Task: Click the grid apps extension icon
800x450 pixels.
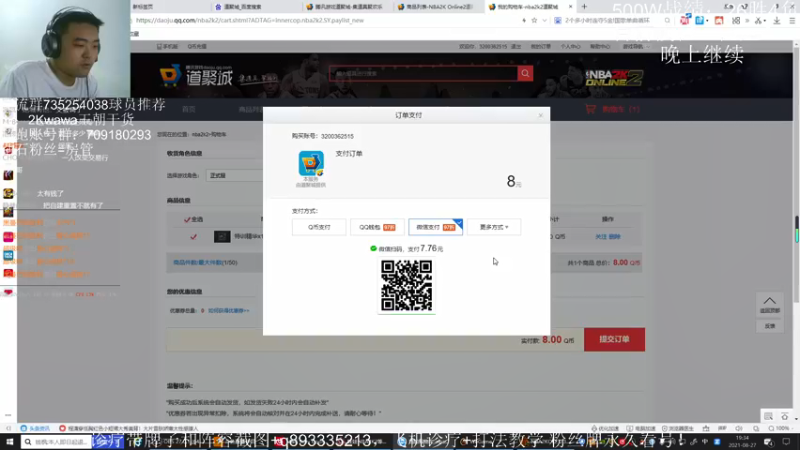Action: [x=736, y=20]
